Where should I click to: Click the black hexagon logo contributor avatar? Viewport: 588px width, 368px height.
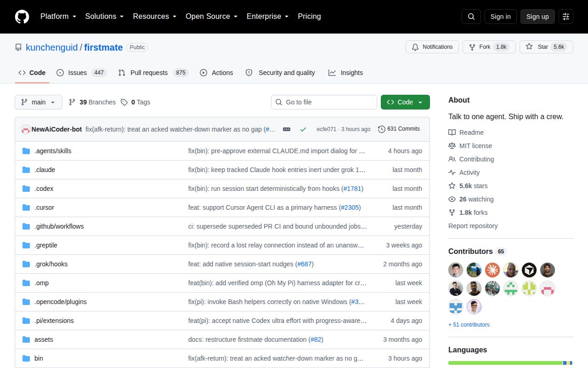click(x=529, y=270)
